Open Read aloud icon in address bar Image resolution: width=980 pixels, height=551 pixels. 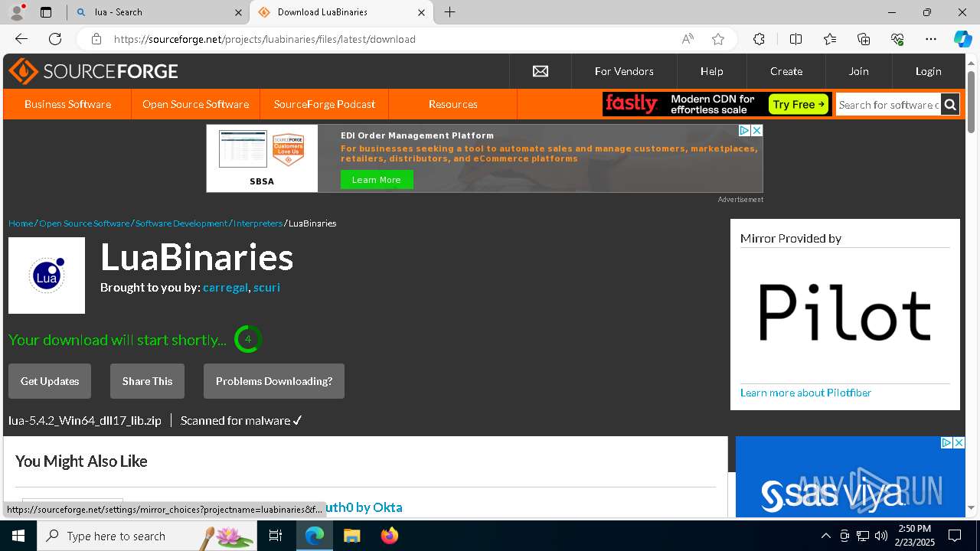click(688, 39)
